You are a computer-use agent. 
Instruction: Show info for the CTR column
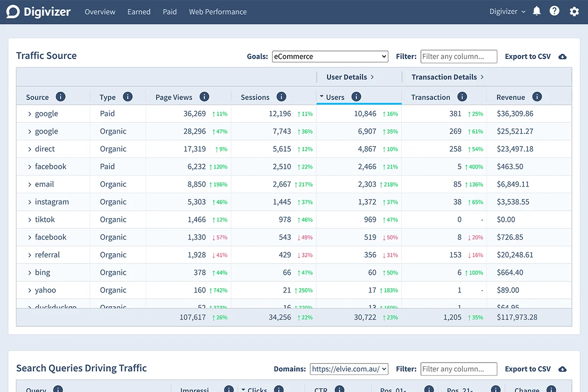[x=340, y=389]
